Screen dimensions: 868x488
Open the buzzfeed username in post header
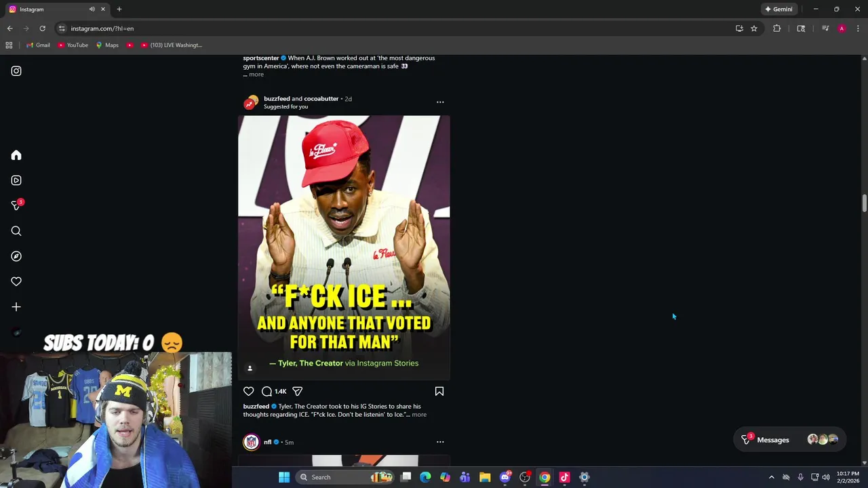click(277, 99)
